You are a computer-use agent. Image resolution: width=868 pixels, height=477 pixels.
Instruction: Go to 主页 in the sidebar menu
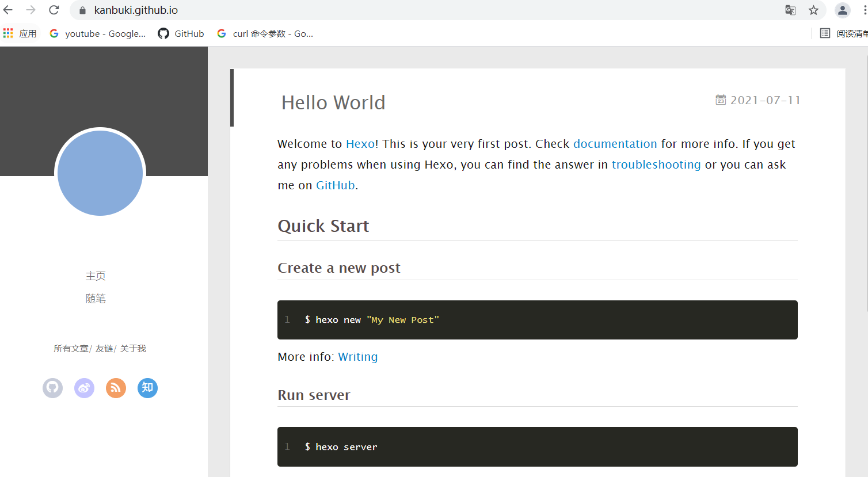coord(96,276)
